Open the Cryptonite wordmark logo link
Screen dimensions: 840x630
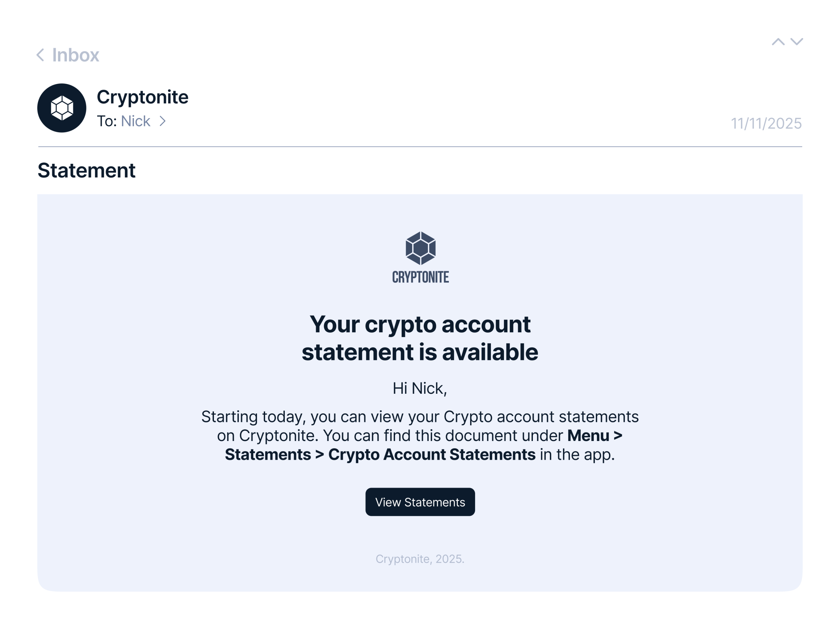pyautogui.click(x=420, y=277)
